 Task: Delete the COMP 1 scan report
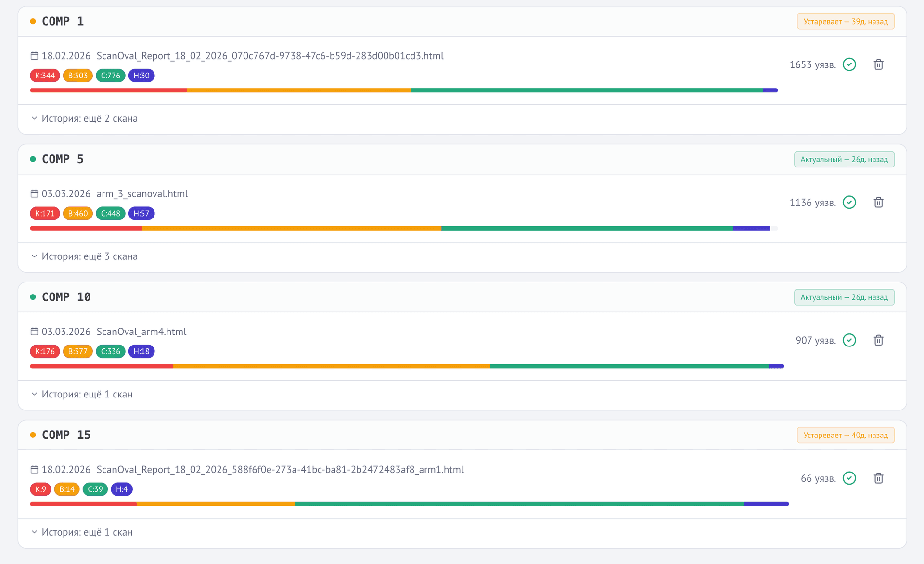point(878,64)
